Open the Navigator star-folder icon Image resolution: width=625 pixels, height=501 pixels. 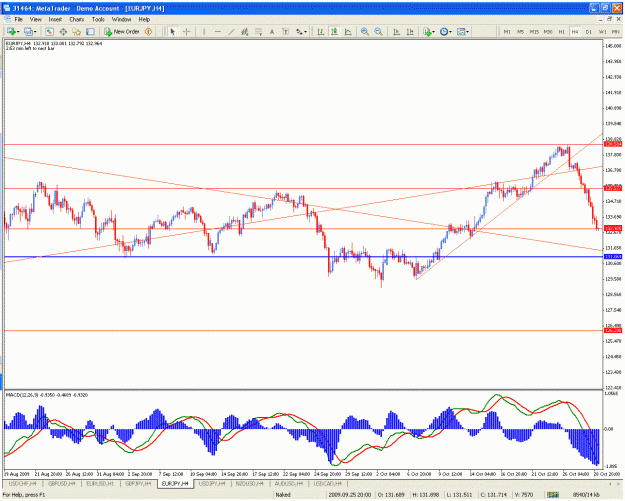point(77,31)
